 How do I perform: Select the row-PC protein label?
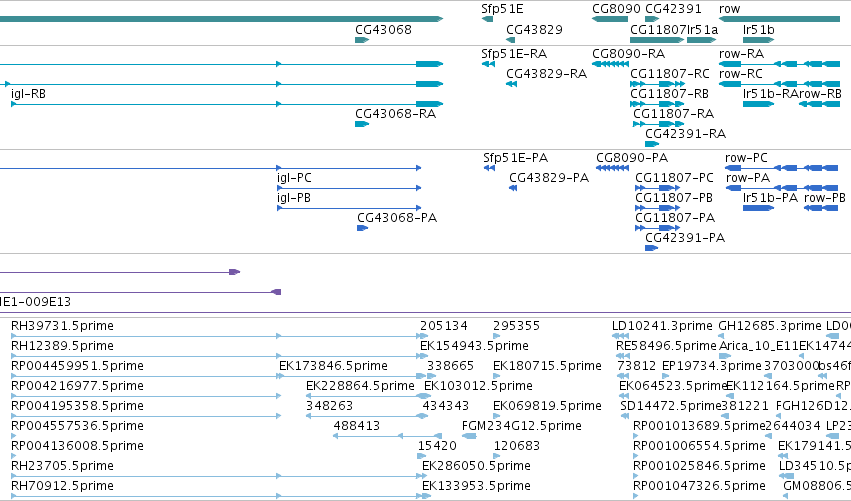[x=746, y=158]
